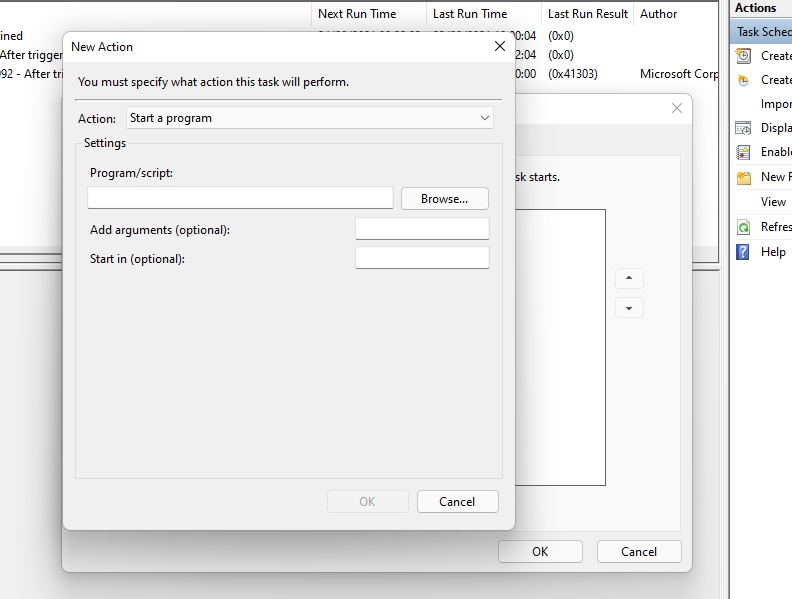Screen dimensions: 792x599
Task: Move action down with arrow button
Action: click(628, 309)
